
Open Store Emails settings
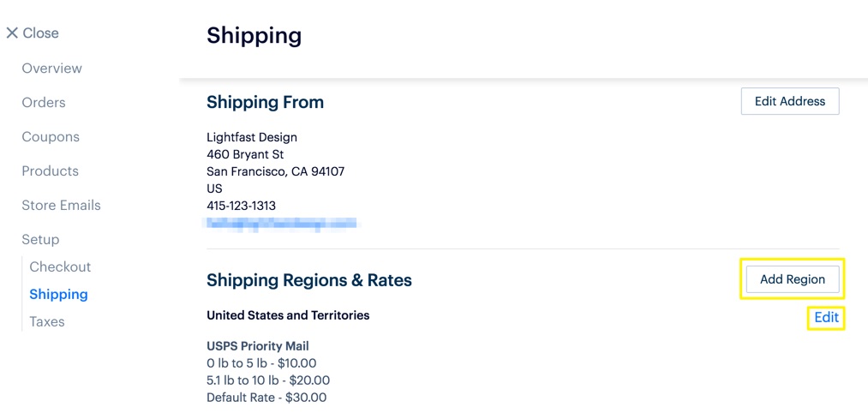(x=61, y=206)
